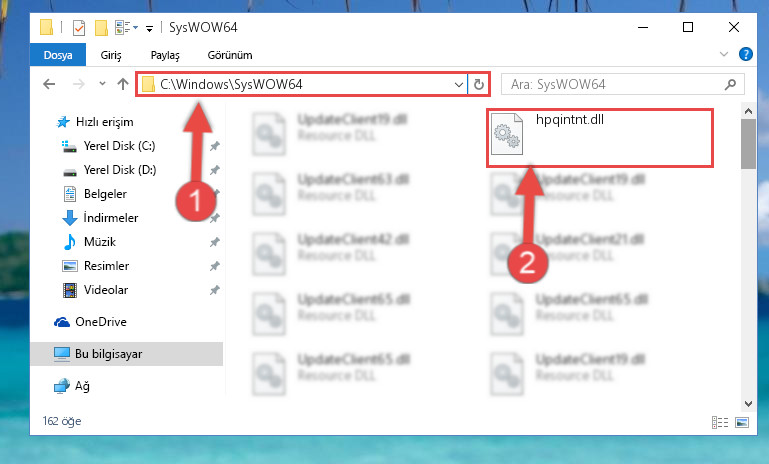
Task: Click the search magnifier icon
Action: (x=730, y=84)
